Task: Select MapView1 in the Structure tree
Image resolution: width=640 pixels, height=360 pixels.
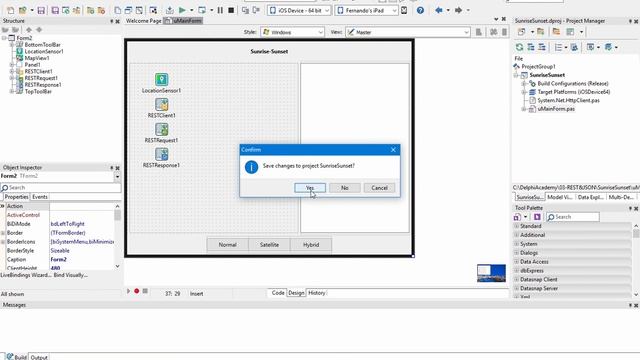Action: [x=37, y=58]
